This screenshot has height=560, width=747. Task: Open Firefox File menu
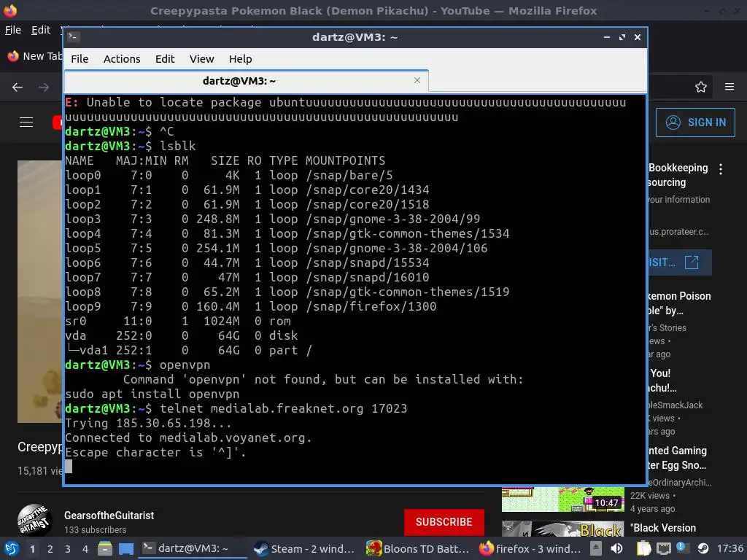(x=13, y=30)
